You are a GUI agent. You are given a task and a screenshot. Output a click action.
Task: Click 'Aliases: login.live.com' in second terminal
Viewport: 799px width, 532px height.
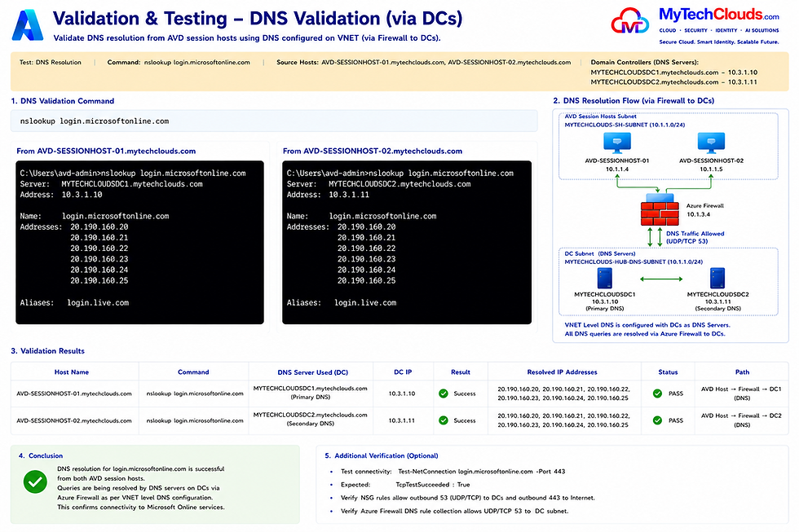click(x=342, y=303)
